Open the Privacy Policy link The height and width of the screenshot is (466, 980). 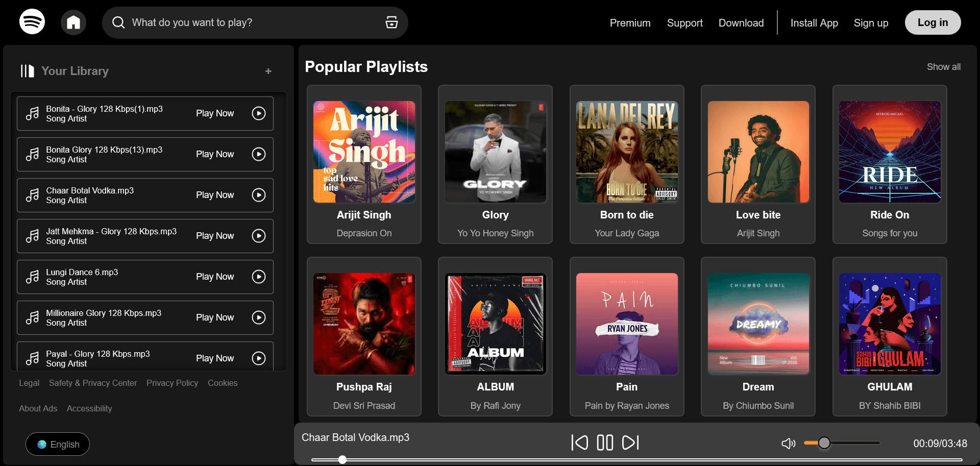pos(172,383)
